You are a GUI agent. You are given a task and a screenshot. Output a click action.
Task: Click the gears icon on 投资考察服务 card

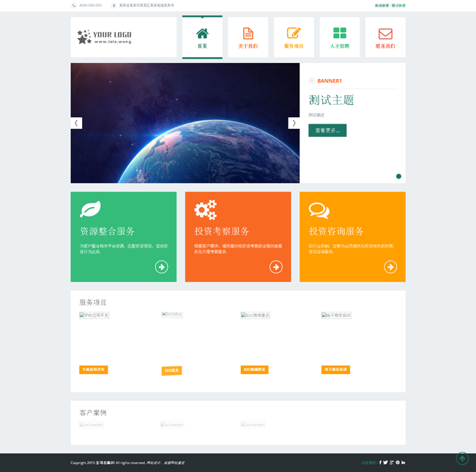click(206, 209)
